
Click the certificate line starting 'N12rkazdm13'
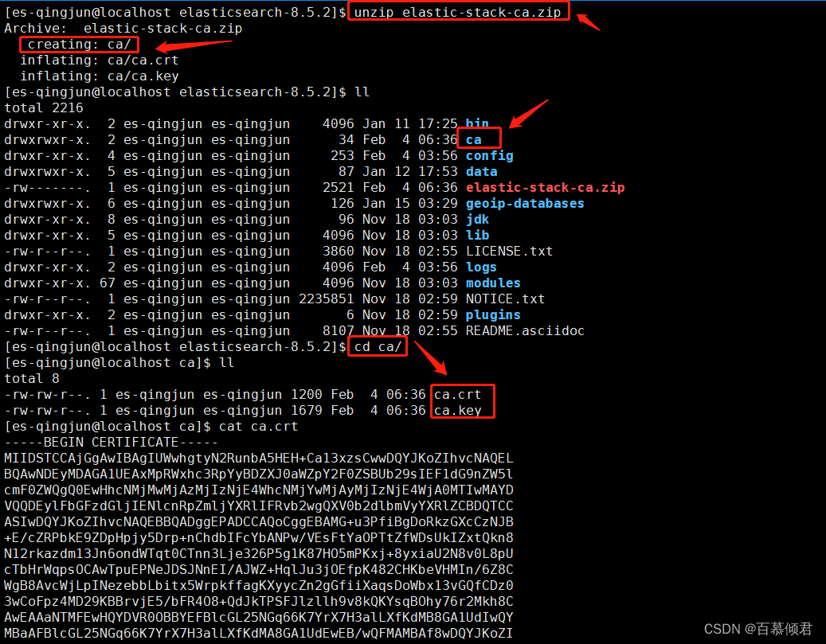259,554
